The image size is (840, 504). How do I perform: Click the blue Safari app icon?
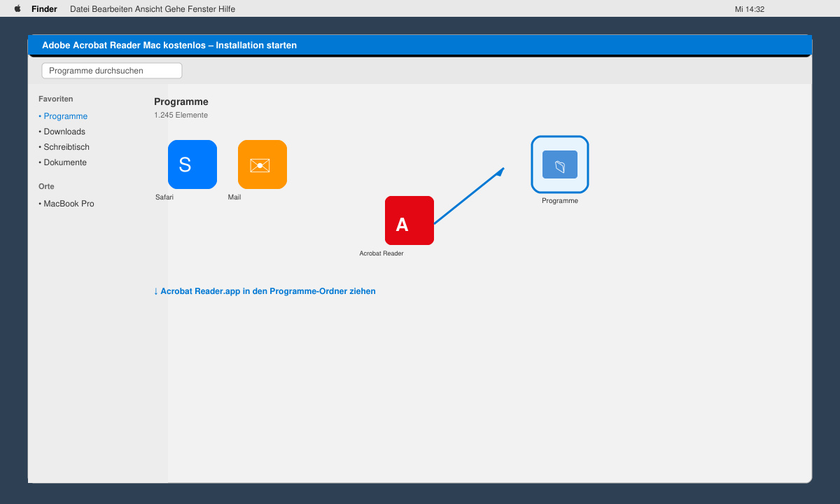click(192, 164)
